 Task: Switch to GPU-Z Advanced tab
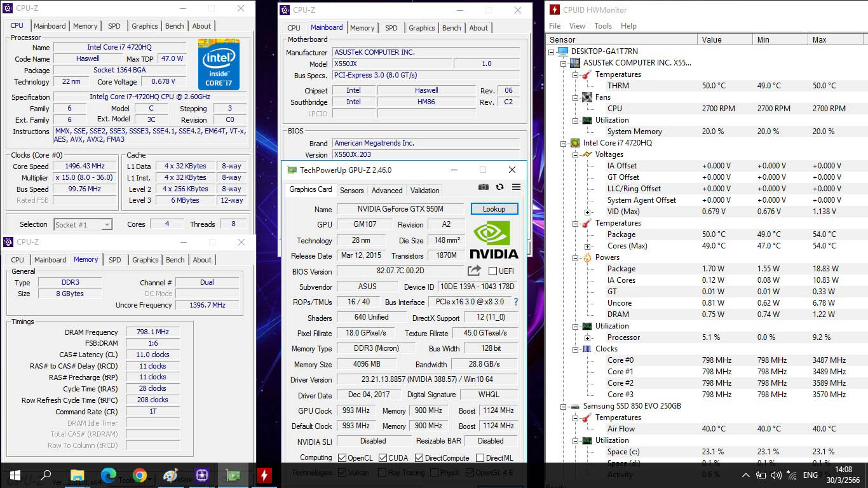[x=387, y=190]
